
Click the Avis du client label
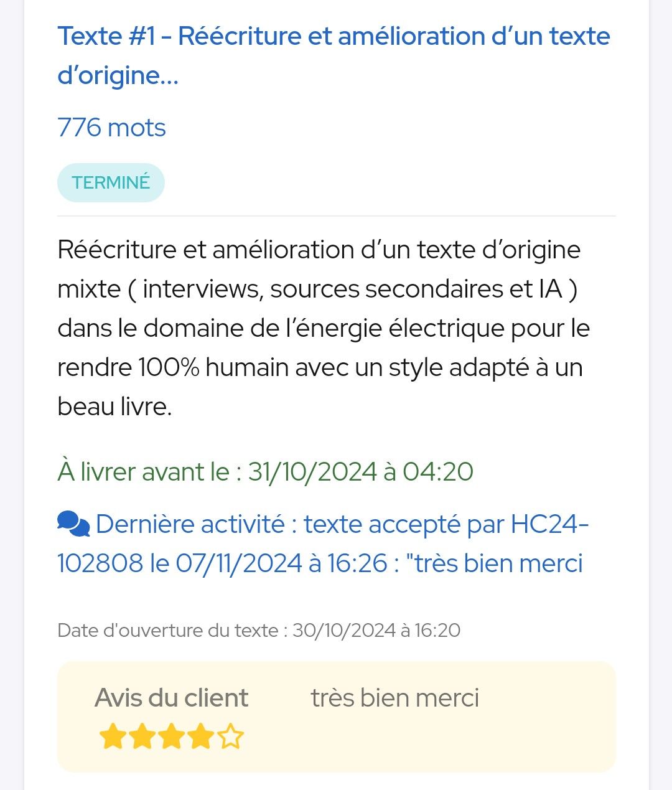point(171,698)
